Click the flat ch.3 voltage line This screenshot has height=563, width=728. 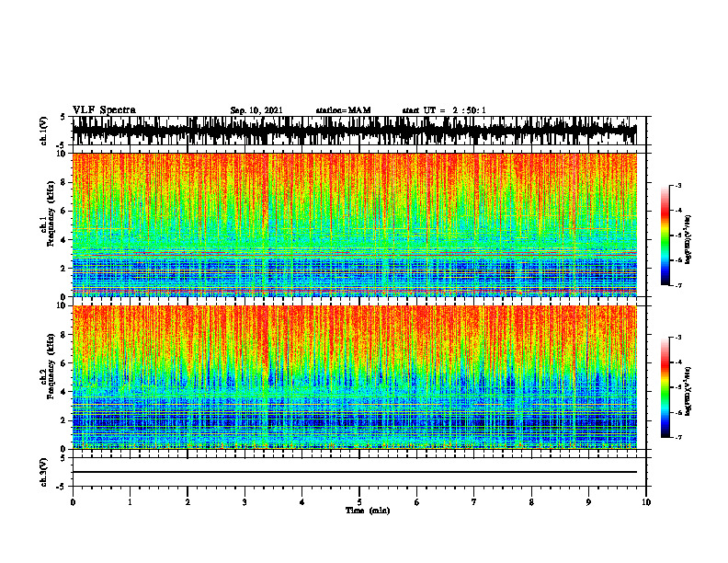[354, 472]
